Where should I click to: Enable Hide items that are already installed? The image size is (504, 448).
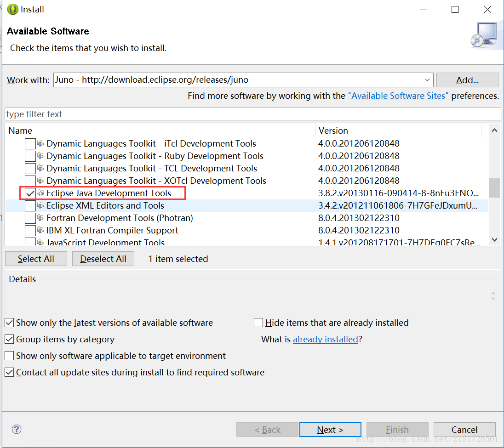click(x=258, y=323)
